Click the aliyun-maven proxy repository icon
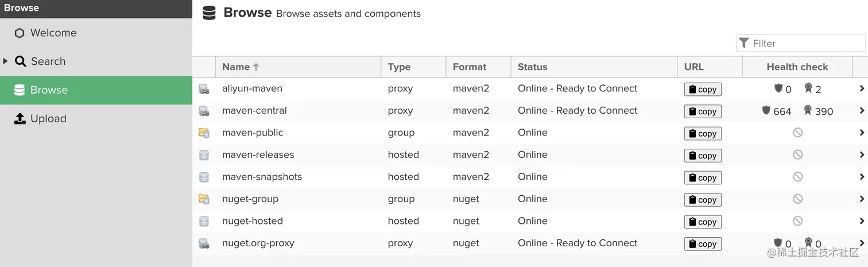 [204, 89]
